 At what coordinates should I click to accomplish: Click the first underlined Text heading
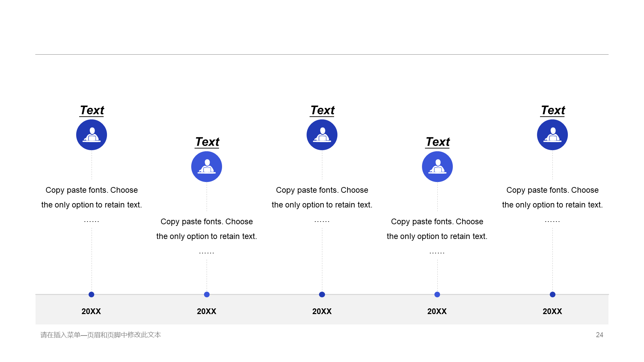click(x=92, y=110)
